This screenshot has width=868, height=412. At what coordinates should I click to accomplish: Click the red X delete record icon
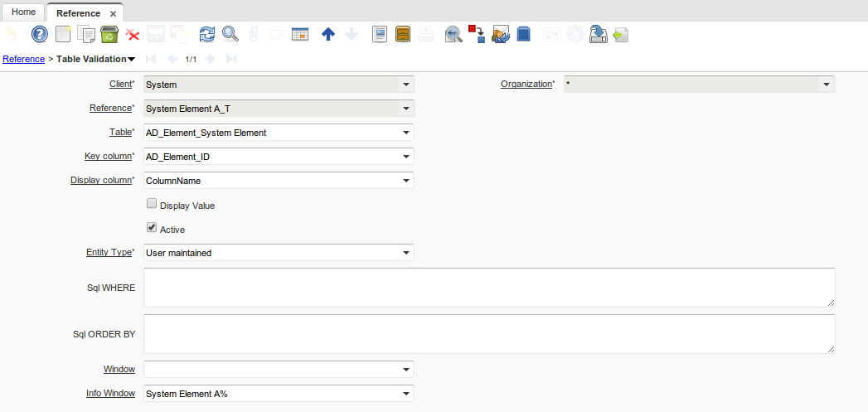pos(132,34)
